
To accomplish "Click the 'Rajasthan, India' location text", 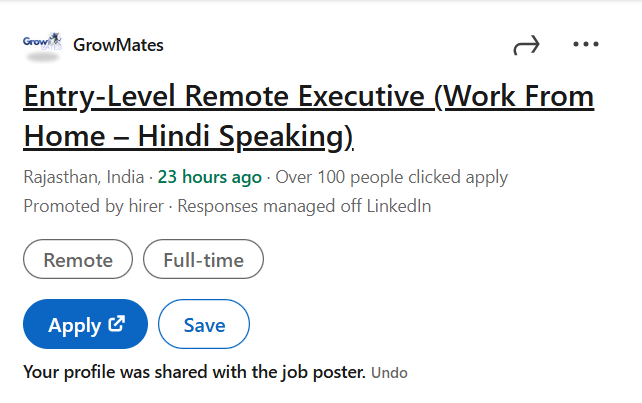I will tap(84, 178).
